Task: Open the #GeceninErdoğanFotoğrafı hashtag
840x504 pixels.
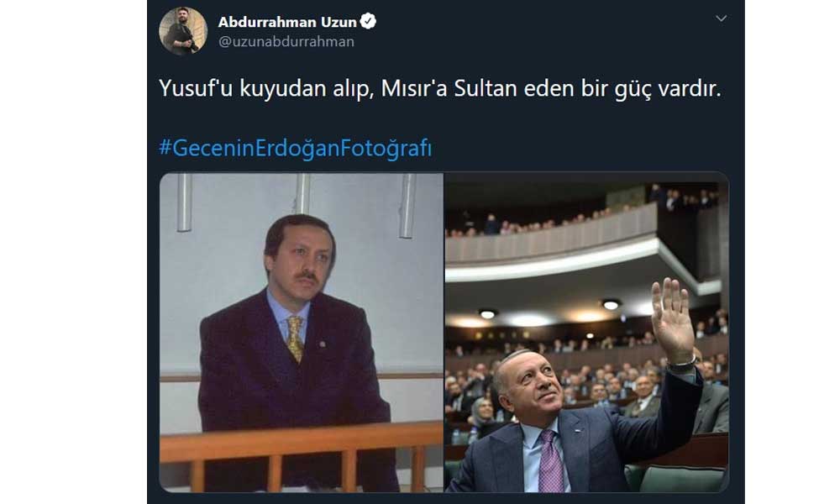Action: pos(295,148)
